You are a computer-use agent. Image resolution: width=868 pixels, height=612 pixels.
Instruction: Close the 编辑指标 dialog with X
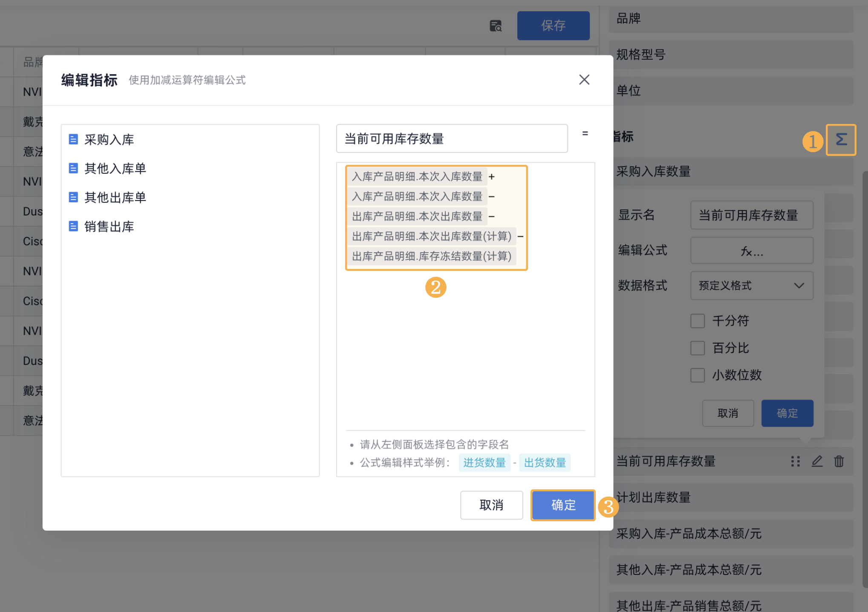click(584, 80)
